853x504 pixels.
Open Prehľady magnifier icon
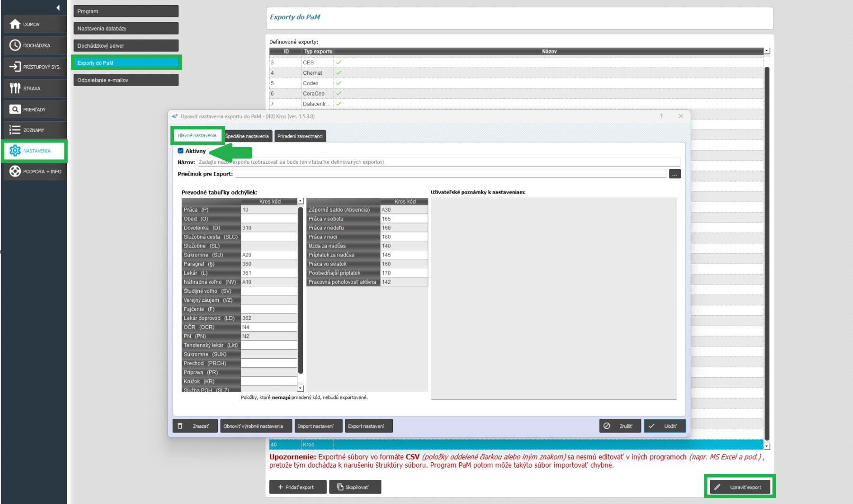[x=15, y=109]
